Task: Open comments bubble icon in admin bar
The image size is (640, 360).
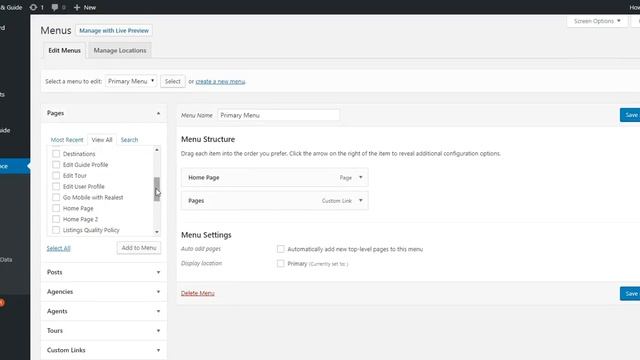Action: 55,7
